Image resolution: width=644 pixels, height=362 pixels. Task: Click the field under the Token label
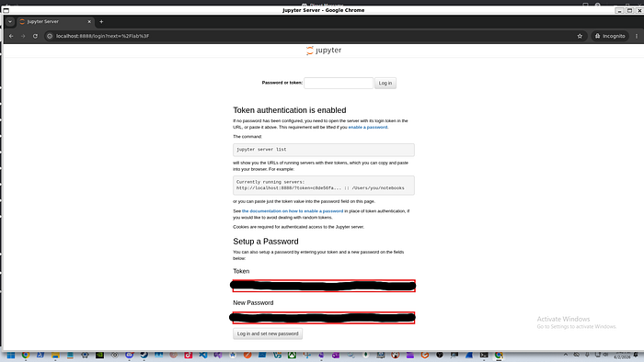coord(324,286)
